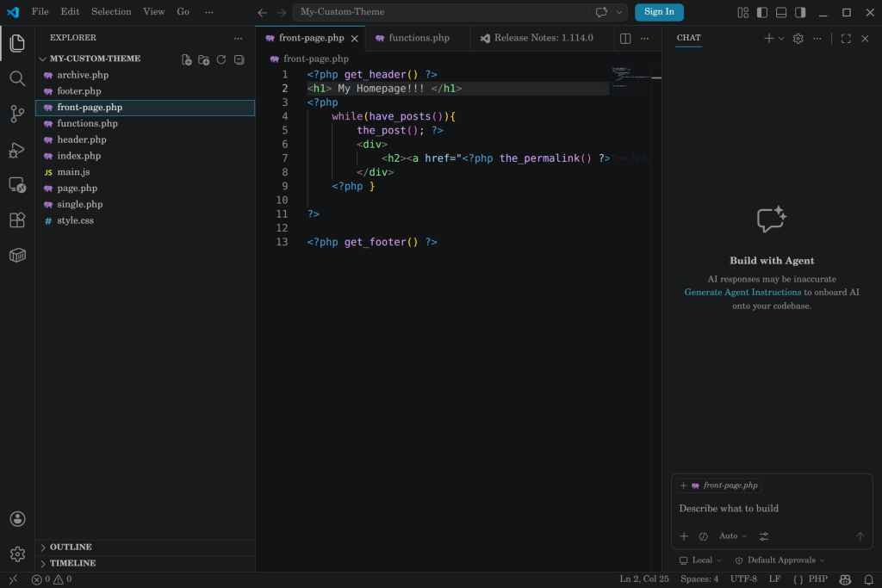Toggle the bottom Panel visibility
Screen dimensions: 882x588
[x=781, y=12]
